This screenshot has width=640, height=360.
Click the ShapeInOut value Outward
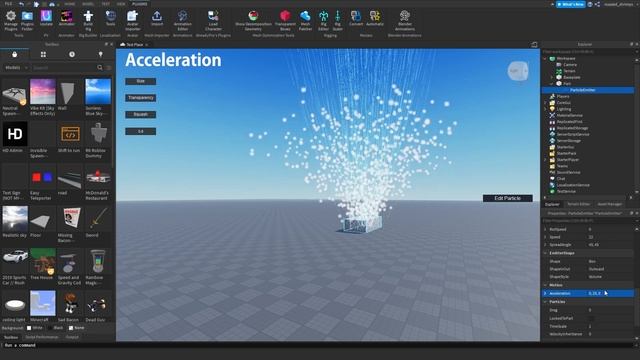(x=596, y=269)
